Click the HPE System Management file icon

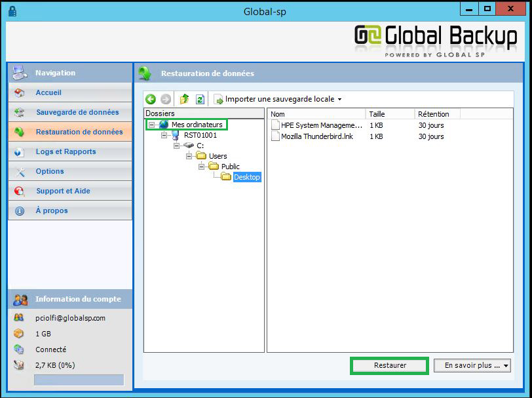pyautogui.click(x=275, y=125)
